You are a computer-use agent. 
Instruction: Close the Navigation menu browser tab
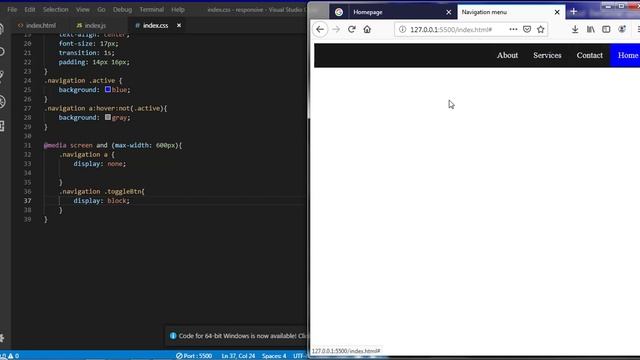557,12
